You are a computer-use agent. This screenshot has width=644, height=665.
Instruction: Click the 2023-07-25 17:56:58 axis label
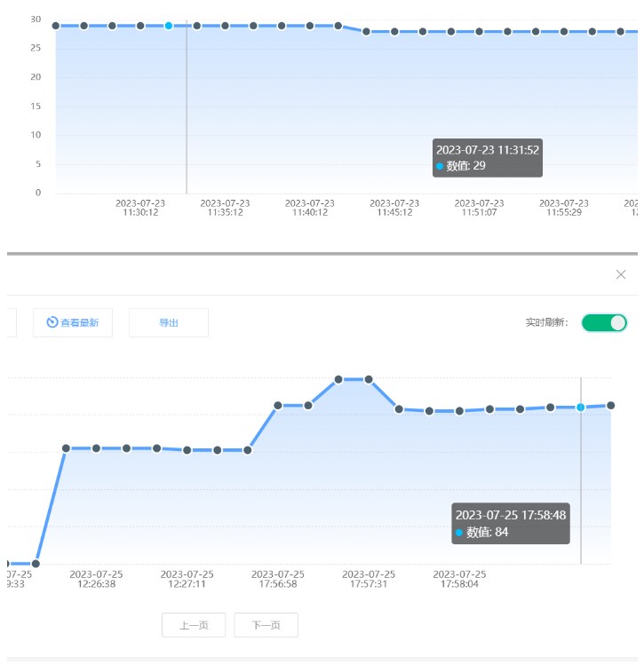278,579
